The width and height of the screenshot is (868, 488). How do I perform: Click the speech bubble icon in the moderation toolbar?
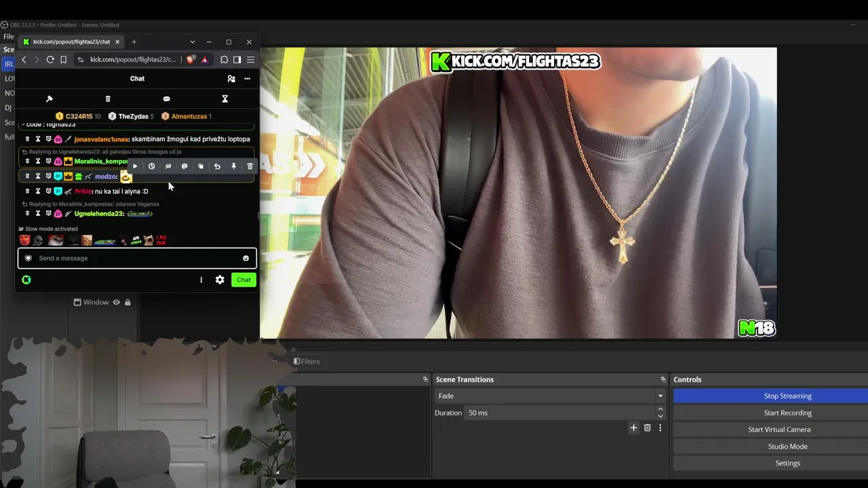(167, 99)
